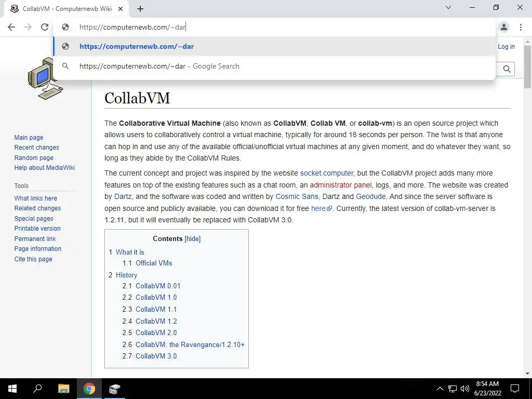Go back with the browser back arrow
This screenshot has height=399, width=532.
(x=11, y=27)
